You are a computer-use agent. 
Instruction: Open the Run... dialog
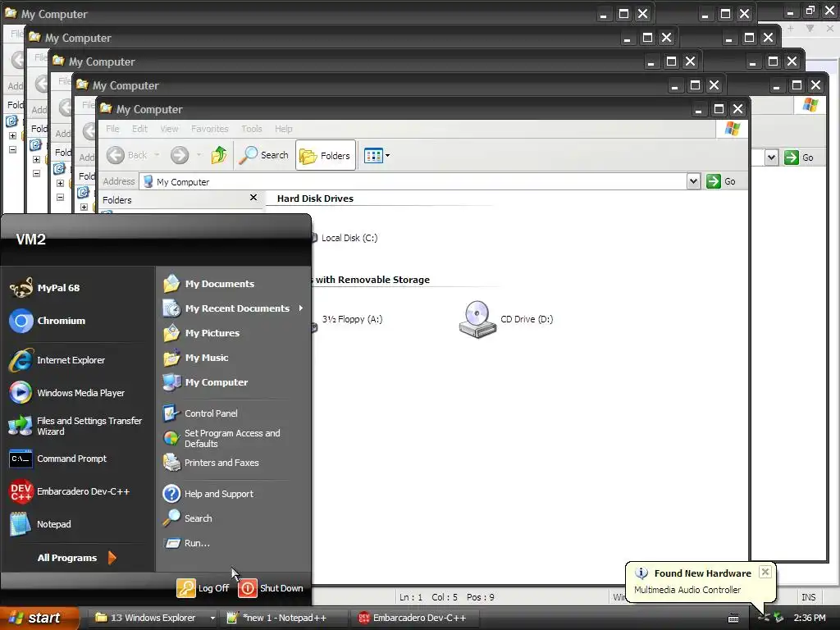[187, 543]
